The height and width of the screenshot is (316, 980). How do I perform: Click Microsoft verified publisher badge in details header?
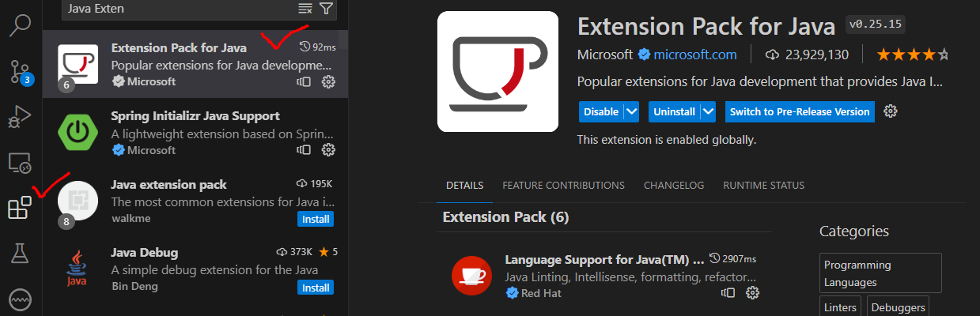tap(644, 55)
